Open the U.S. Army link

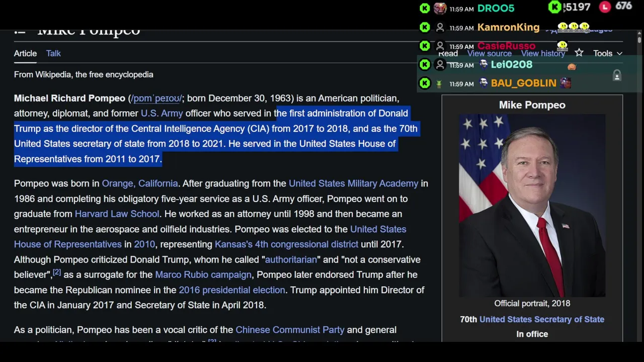click(x=162, y=113)
